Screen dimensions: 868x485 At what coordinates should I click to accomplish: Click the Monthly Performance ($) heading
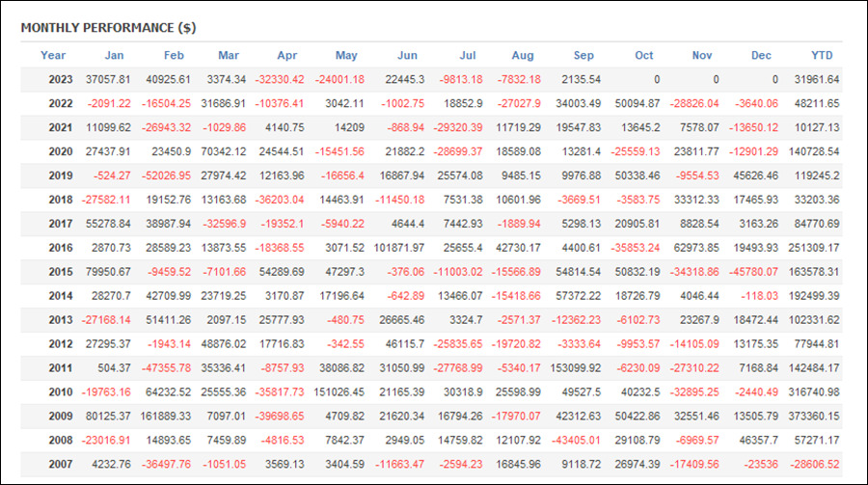point(108,28)
